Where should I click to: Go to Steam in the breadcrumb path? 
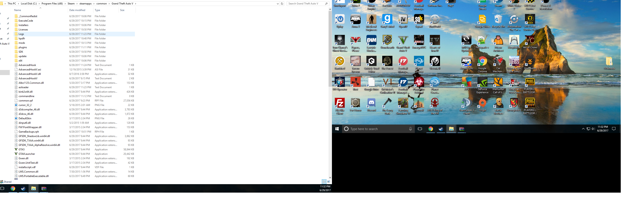tap(71, 4)
